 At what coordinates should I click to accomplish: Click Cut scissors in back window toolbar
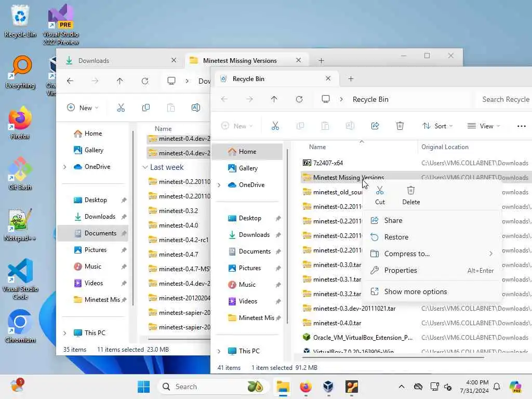click(x=121, y=108)
